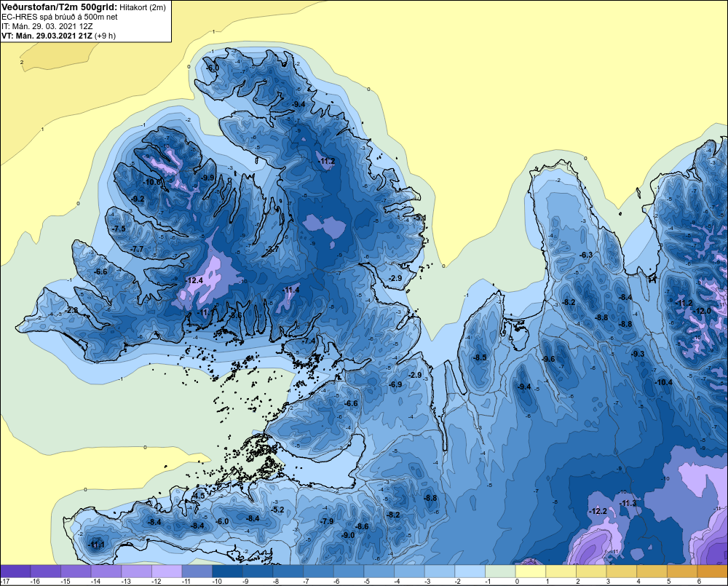Click the -8.5 temperature label
The image size is (728, 586).
pyautogui.click(x=480, y=357)
